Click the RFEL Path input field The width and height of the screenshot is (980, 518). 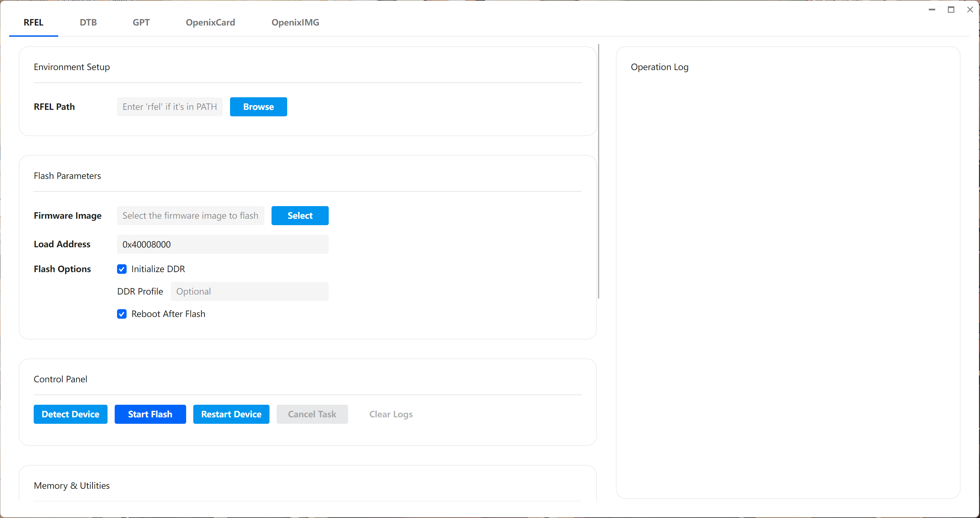point(170,107)
